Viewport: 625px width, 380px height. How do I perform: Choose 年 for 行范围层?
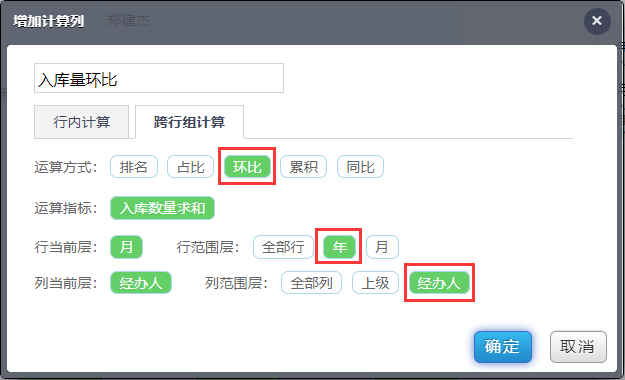click(339, 247)
